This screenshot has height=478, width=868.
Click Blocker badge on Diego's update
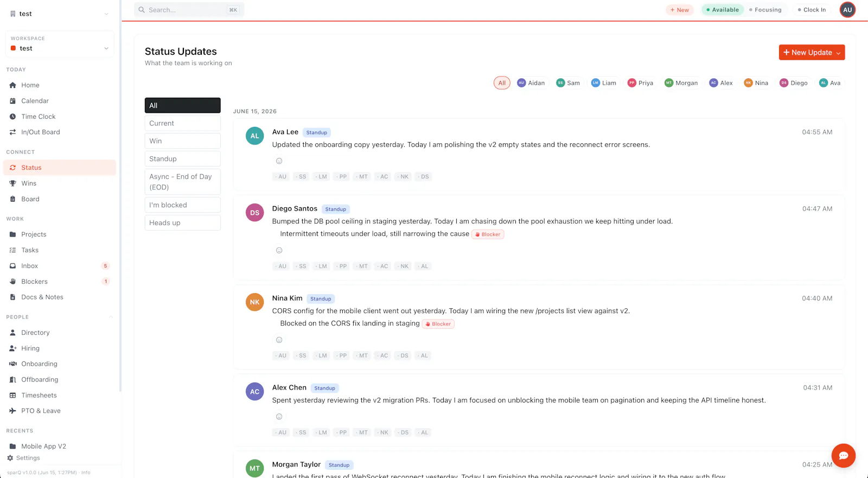coord(488,234)
